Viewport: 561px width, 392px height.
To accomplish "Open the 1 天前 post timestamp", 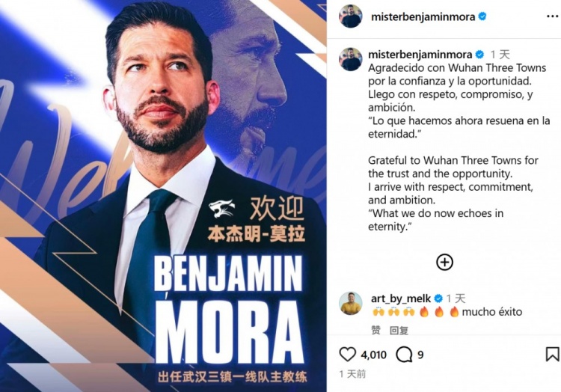I will pyautogui.click(x=352, y=374).
